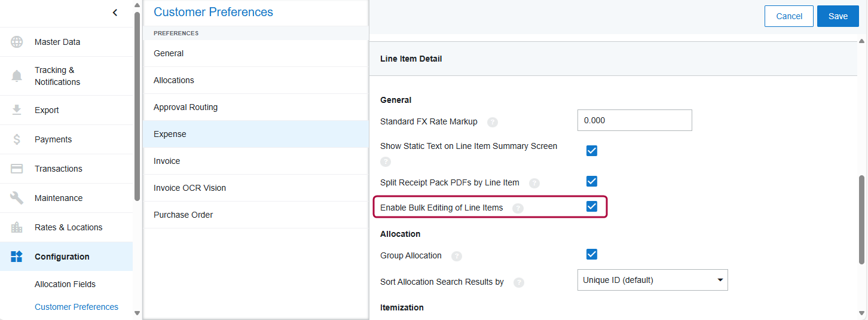
Task: Open Sort Allocation Search Results dropdown
Action: 652,280
